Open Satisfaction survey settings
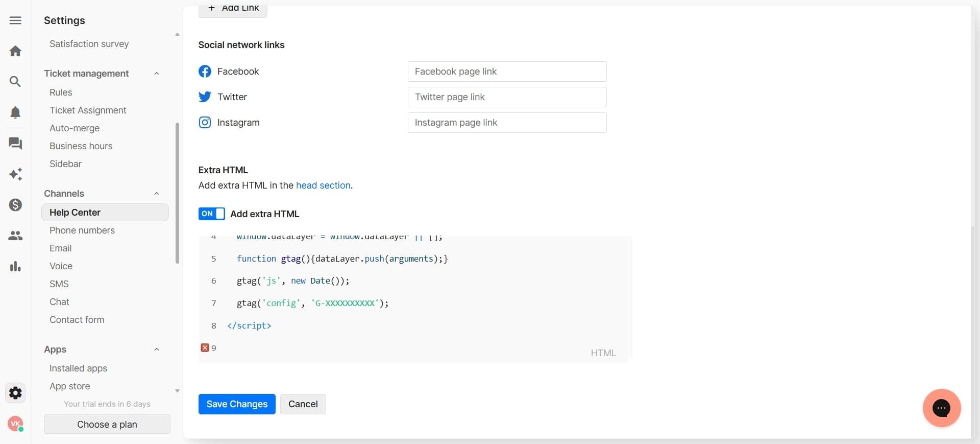 tap(89, 44)
